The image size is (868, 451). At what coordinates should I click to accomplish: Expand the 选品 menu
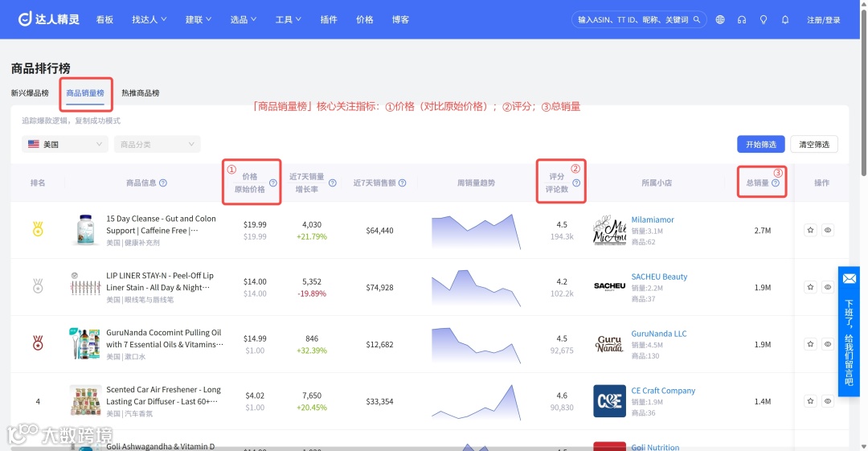click(x=243, y=19)
